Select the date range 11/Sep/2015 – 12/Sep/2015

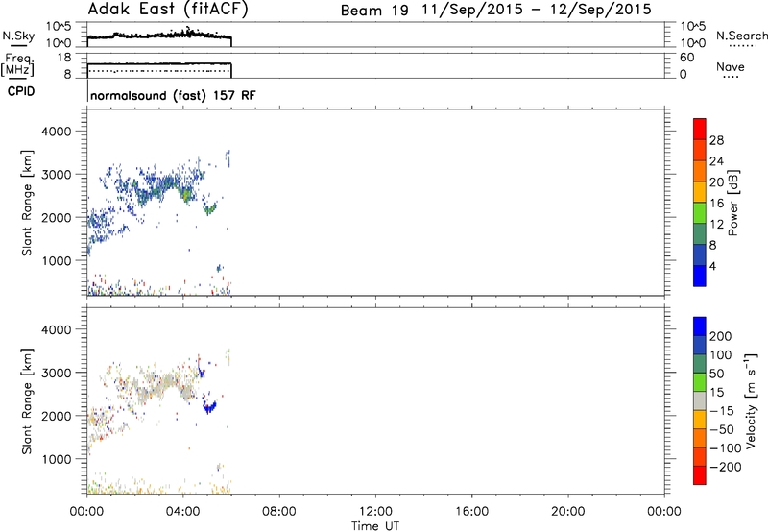(537, 10)
